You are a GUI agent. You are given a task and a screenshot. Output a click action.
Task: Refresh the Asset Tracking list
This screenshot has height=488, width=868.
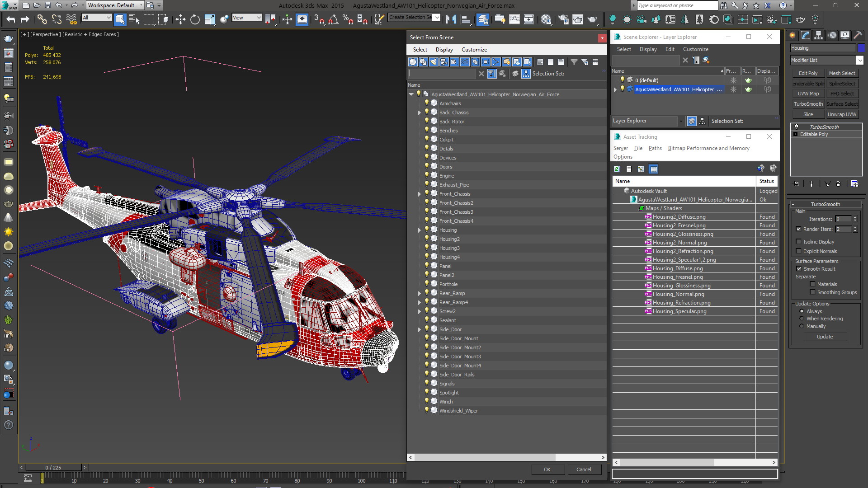(x=617, y=169)
